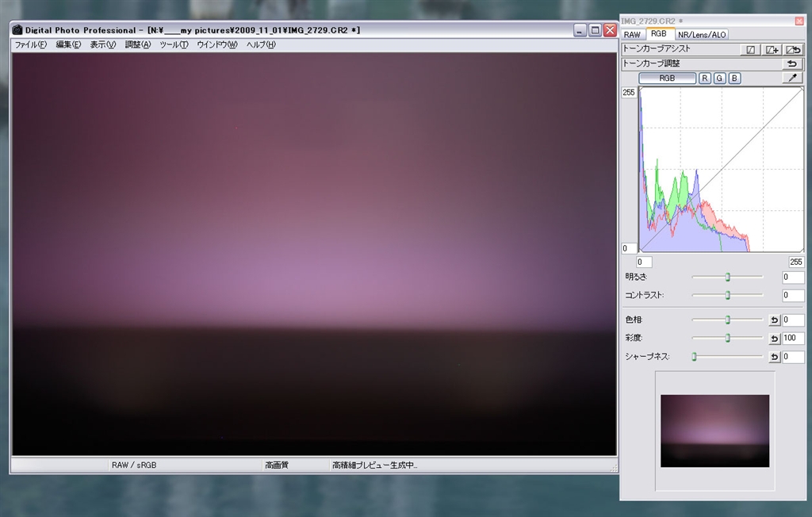
Task: Click the 彩度 value field showing 100
Action: pos(793,339)
